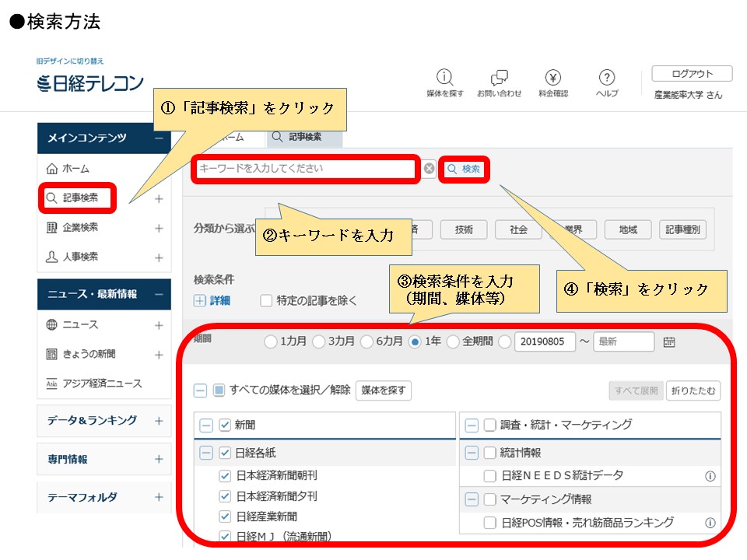Screen dimensions: 747x560
Task: Open the お問い合わせ chat icon
Action: tap(500, 77)
